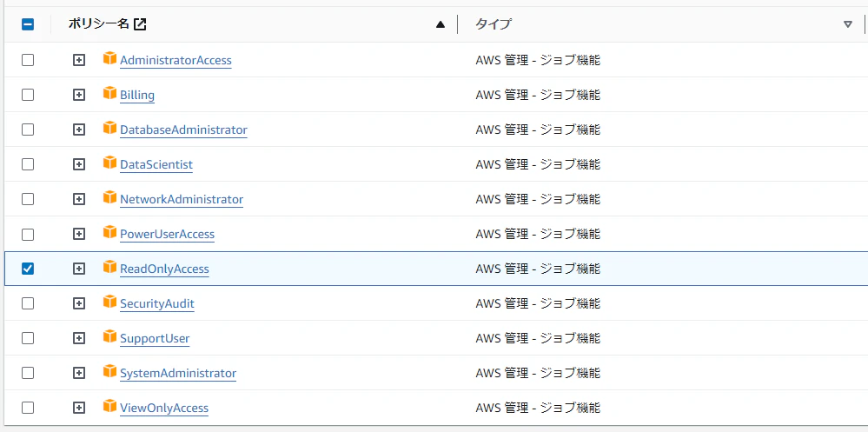Open the NetworkAdministrator policy link

[x=182, y=199]
